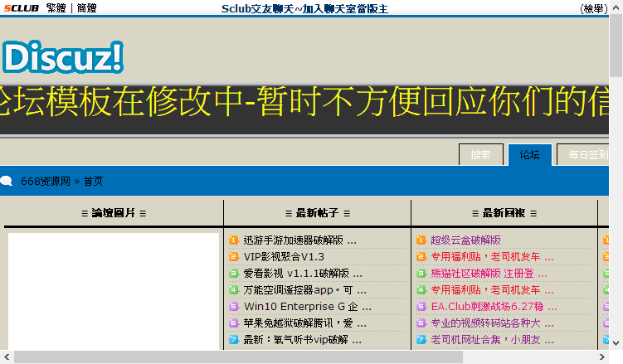Click rank 5 icon beside EA.Club刺激战场

tap(421, 307)
